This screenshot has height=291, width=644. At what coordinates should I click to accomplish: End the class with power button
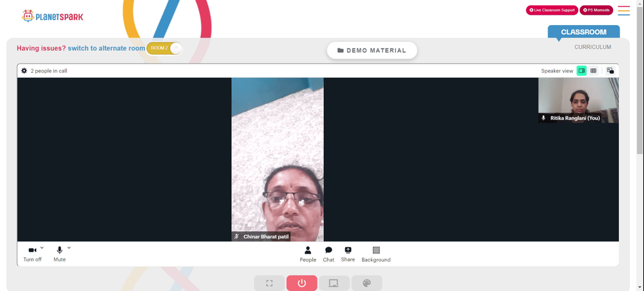pyautogui.click(x=302, y=283)
